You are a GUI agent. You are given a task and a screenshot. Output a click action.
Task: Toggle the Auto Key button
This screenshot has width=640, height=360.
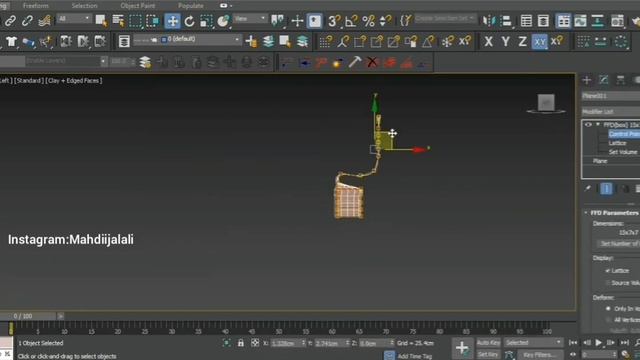click(489, 342)
